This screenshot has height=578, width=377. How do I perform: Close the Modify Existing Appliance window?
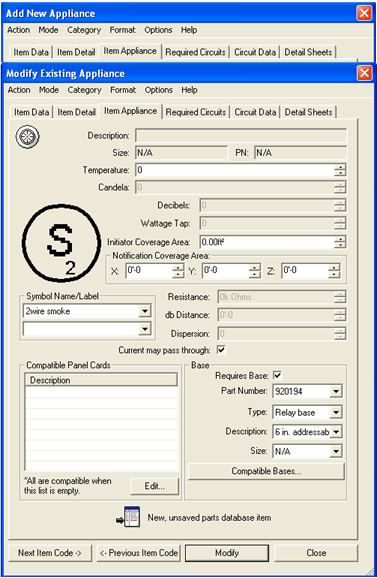364,73
